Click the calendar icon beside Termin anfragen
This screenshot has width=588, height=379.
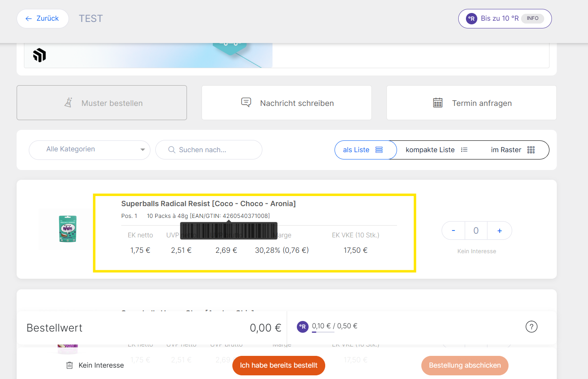[438, 103]
